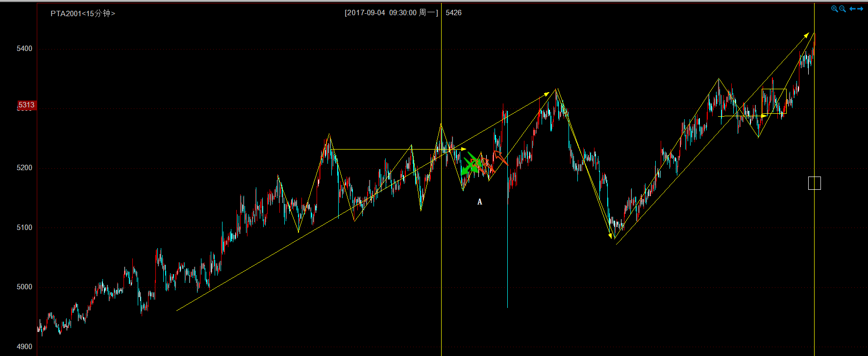Zoom in on the chart with magnifier plus
Viewport: 868px width, 356px height.
834,9
